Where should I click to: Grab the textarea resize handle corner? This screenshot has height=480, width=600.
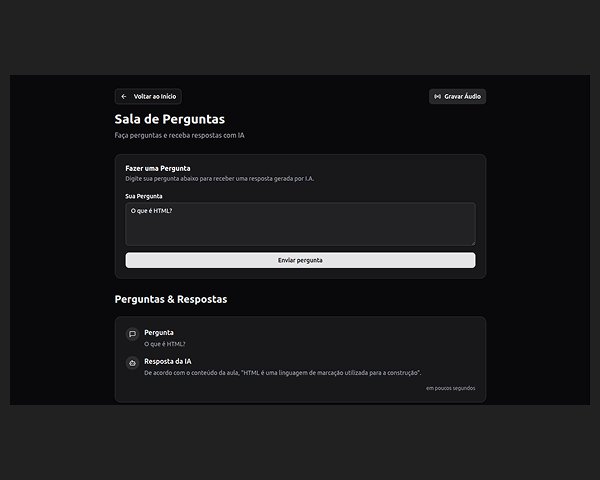[x=473, y=243]
